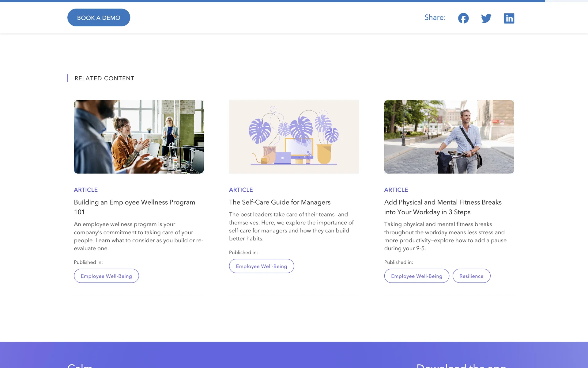Select Employee Well-Being tag under Self-Care Guide
Screen dimensions: 588x368
coord(261,266)
